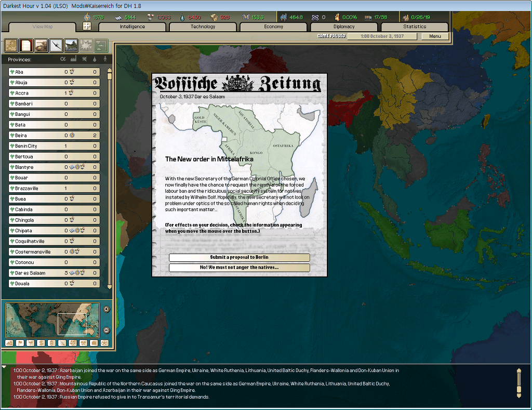
Task: Click the Menu button
Action: click(435, 36)
